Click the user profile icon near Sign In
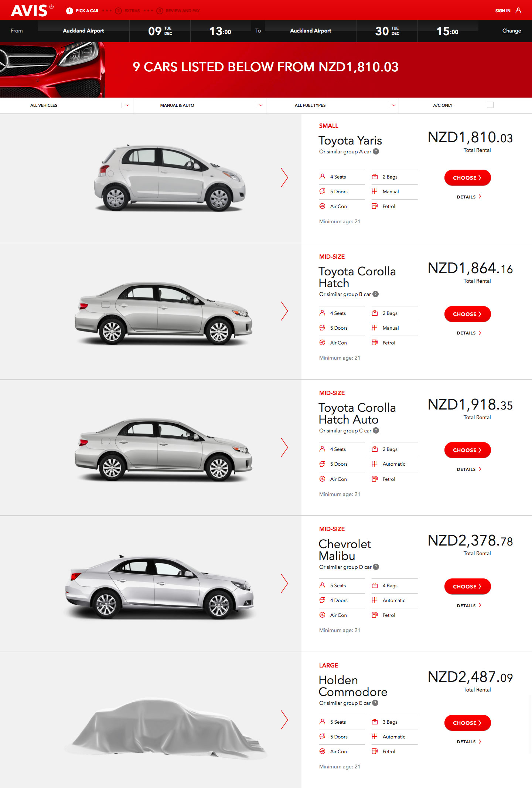This screenshot has width=532, height=788. click(x=518, y=10)
